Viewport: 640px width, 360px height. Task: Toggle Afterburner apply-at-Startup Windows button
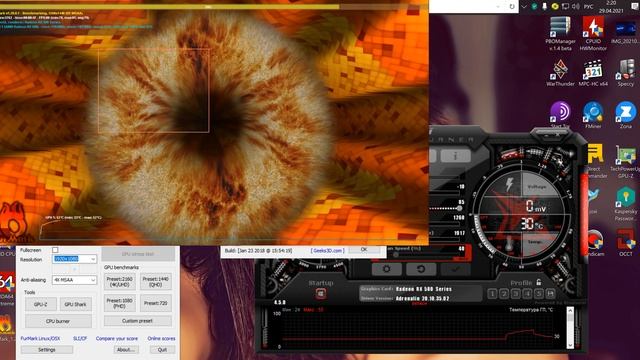pyautogui.click(x=320, y=293)
